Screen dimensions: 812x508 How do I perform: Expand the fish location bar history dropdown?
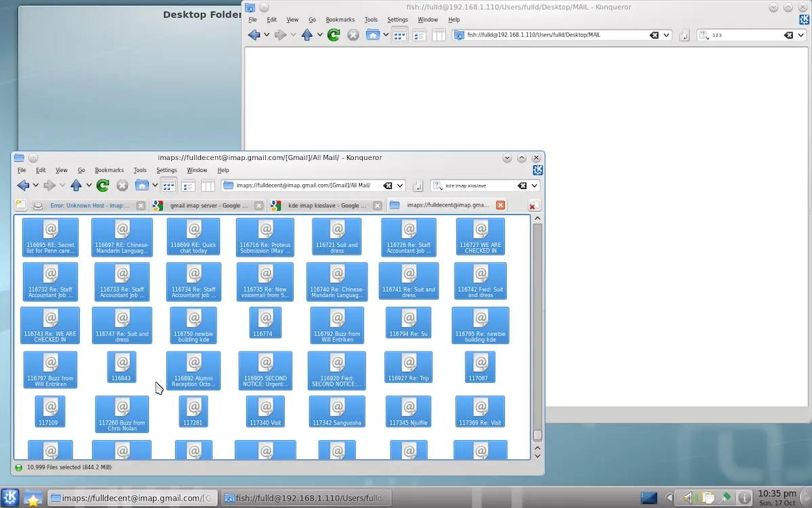pos(667,35)
